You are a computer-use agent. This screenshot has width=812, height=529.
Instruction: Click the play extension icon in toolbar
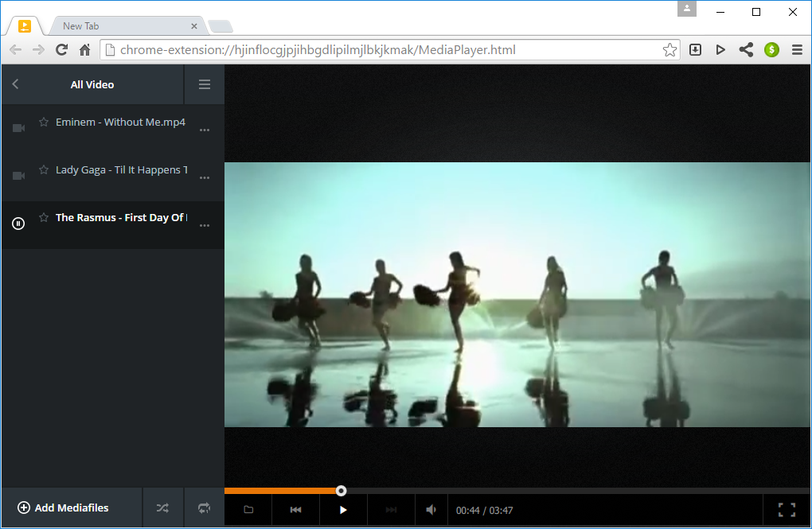point(720,49)
